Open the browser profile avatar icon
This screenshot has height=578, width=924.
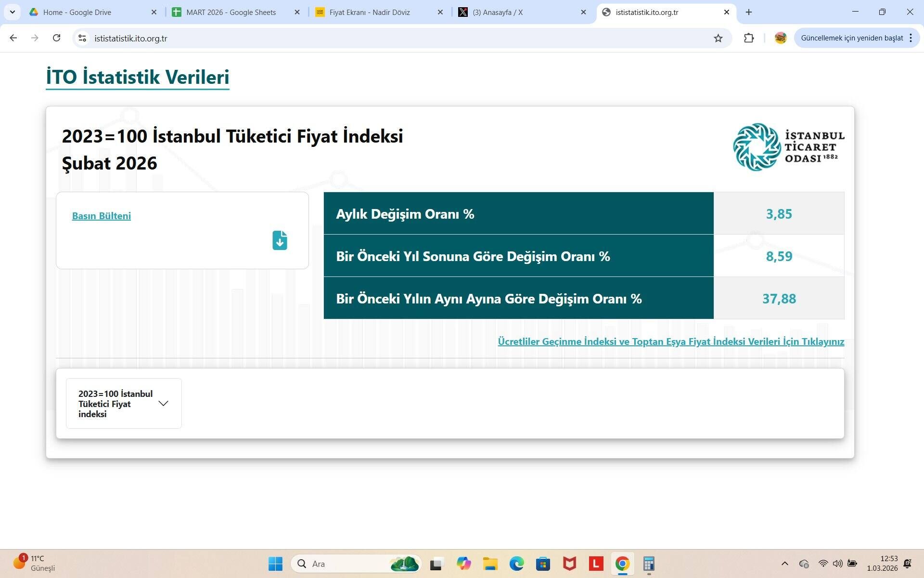781,38
